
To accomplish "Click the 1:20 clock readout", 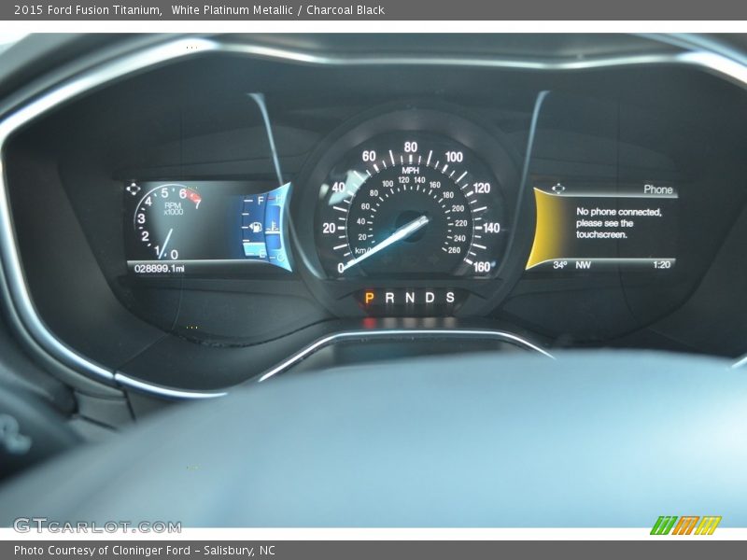I will 661,265.
